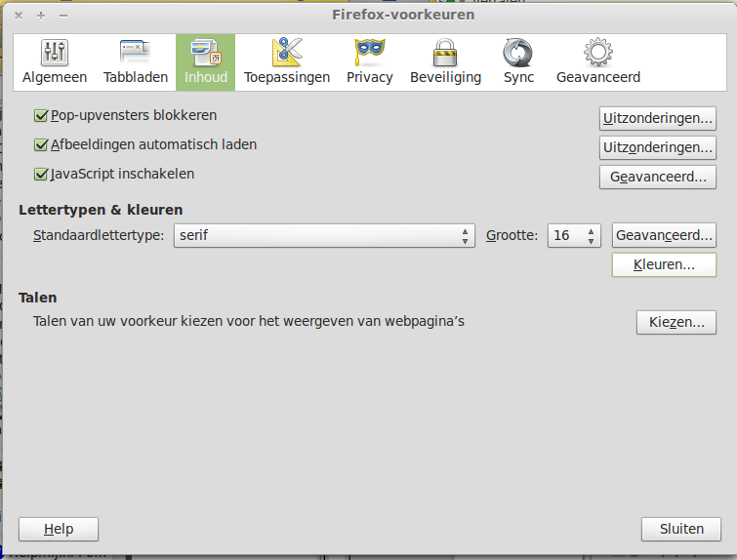Click the Kleuren button
Screen dimensions: 737x560
point(664,264)
